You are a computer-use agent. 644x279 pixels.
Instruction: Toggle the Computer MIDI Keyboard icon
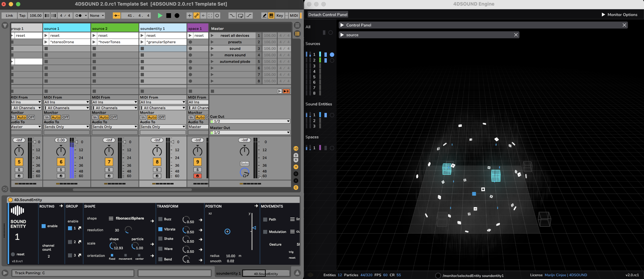[x=271, y=15]
